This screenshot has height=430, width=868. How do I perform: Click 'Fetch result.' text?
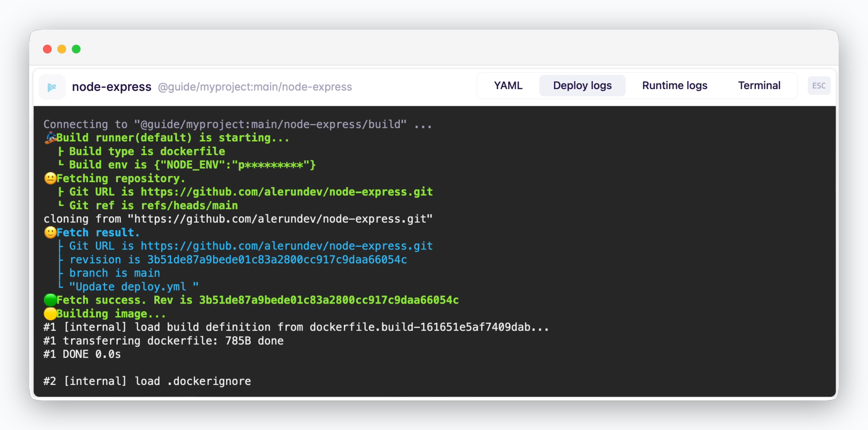click(98, 232)
